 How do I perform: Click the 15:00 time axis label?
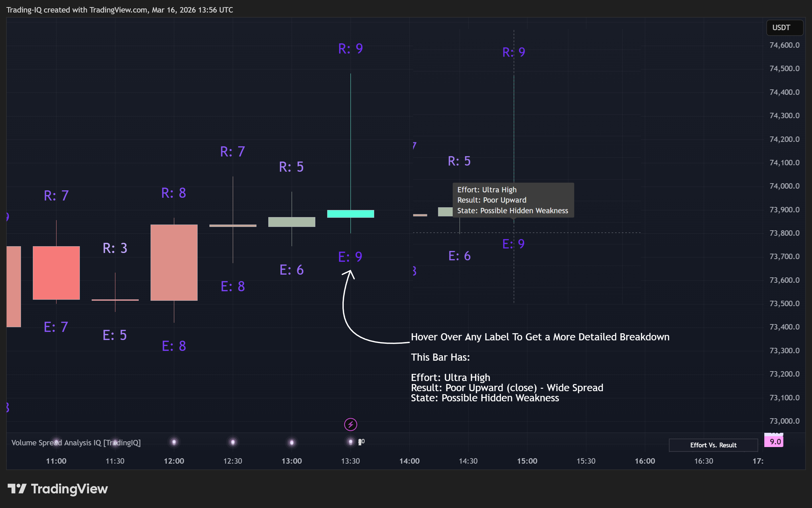pyautogui.click(x=527, y=461)
